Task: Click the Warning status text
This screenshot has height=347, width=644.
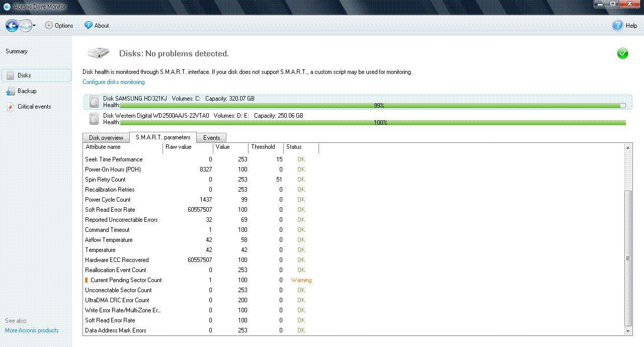Action: 301,280
